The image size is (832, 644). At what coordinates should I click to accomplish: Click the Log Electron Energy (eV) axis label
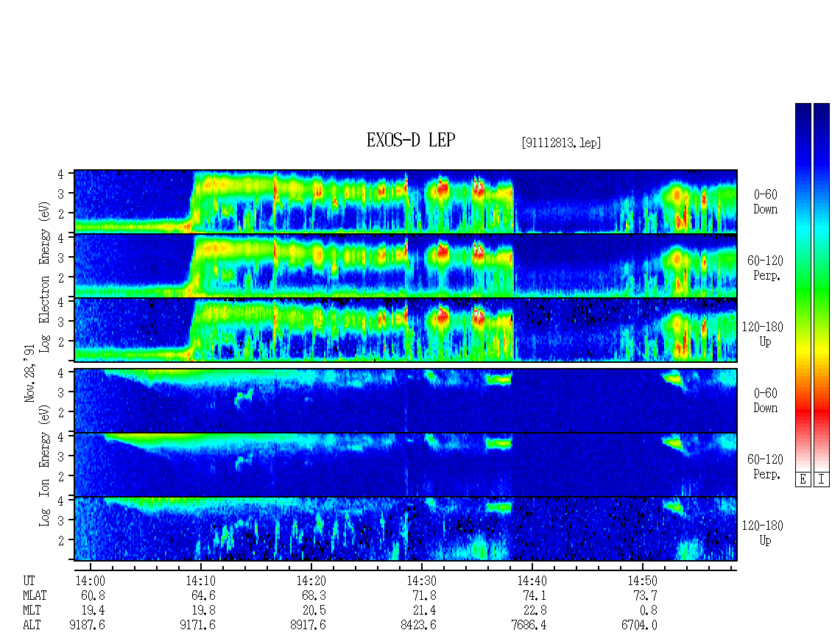(44, 277)
